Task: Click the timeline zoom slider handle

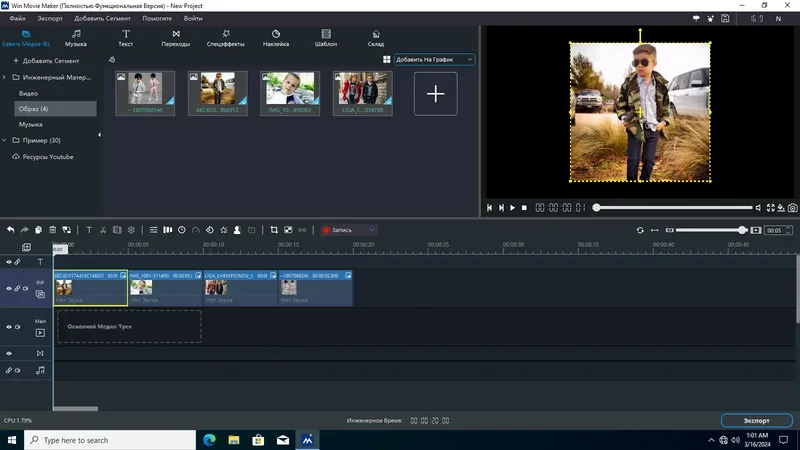Action: tap(742, 230)
